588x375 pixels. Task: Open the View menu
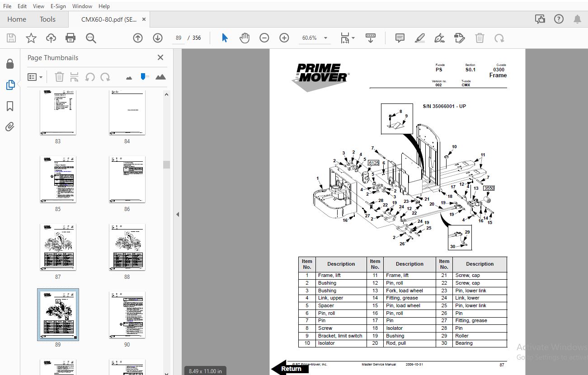[x=39, y=6]
